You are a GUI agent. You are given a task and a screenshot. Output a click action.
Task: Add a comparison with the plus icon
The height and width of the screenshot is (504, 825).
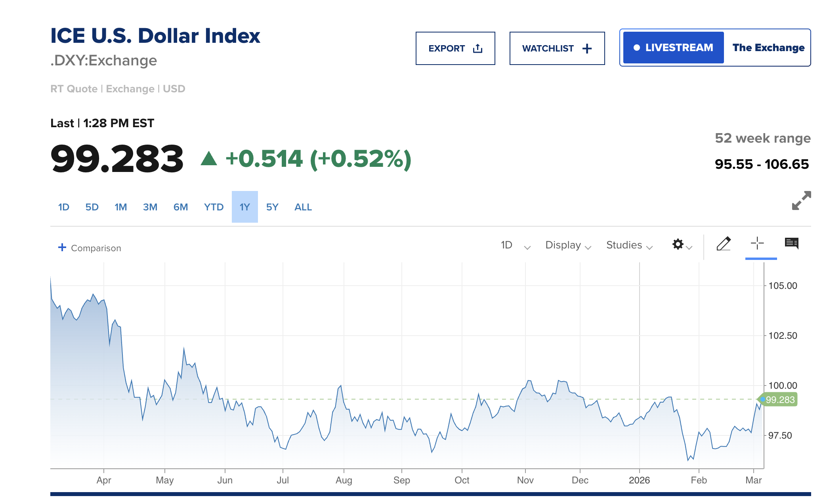pyautogui.click(x=62, y=247)
